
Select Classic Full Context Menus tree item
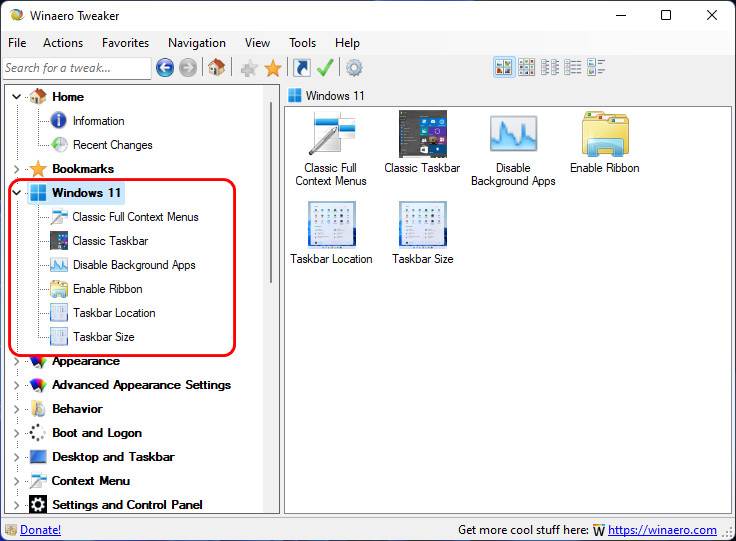pyautogui.click(x=135, y=217)
